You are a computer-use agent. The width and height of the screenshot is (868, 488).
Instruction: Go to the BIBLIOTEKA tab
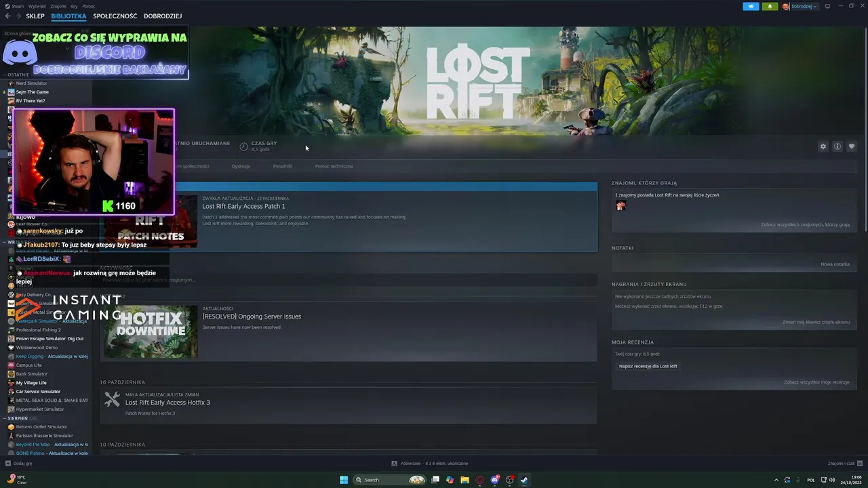pos(68,16)
